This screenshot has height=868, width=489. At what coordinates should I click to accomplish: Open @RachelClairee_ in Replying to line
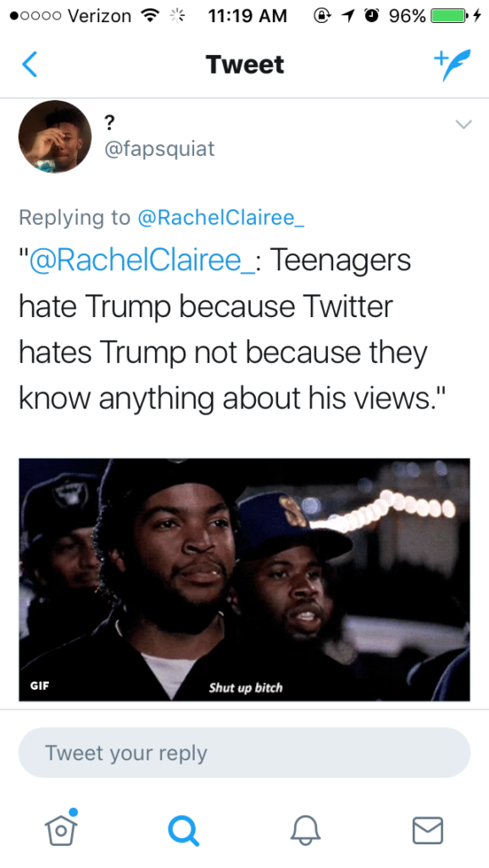point(220,218)
